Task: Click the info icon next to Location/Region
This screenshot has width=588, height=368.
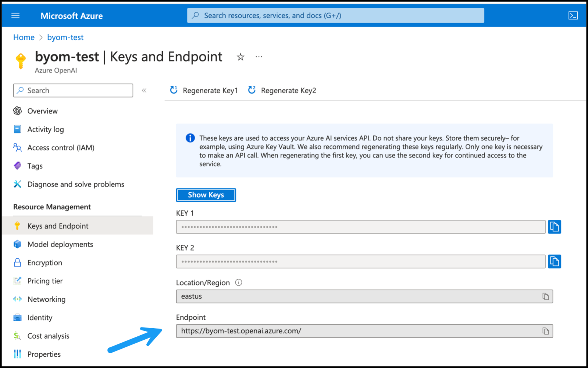Action: tap(239, 283)
